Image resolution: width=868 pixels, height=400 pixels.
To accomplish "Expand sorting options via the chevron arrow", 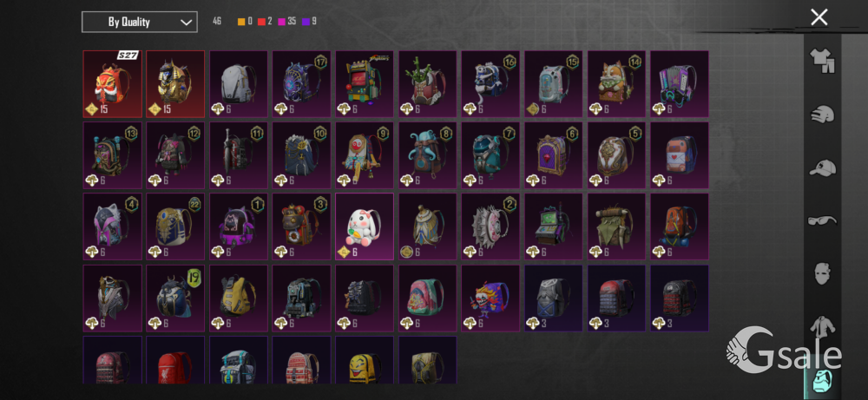I will tap(186, 23).
